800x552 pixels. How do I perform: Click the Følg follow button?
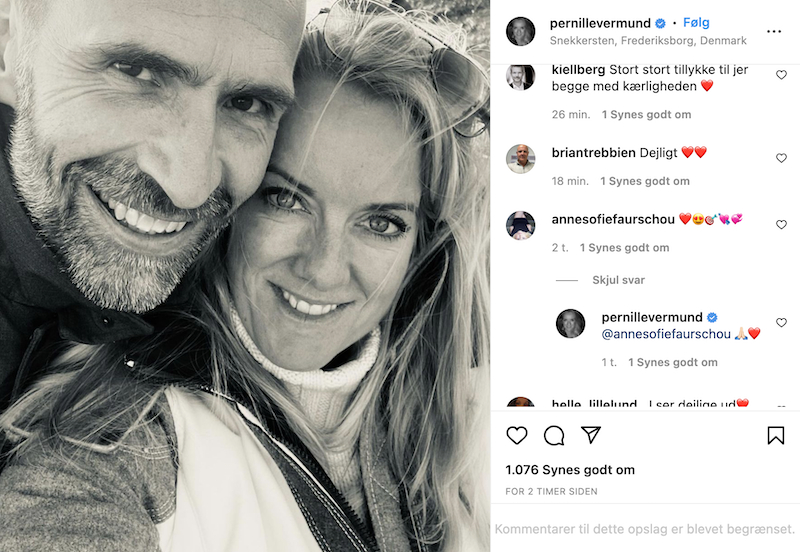[696, 23]
